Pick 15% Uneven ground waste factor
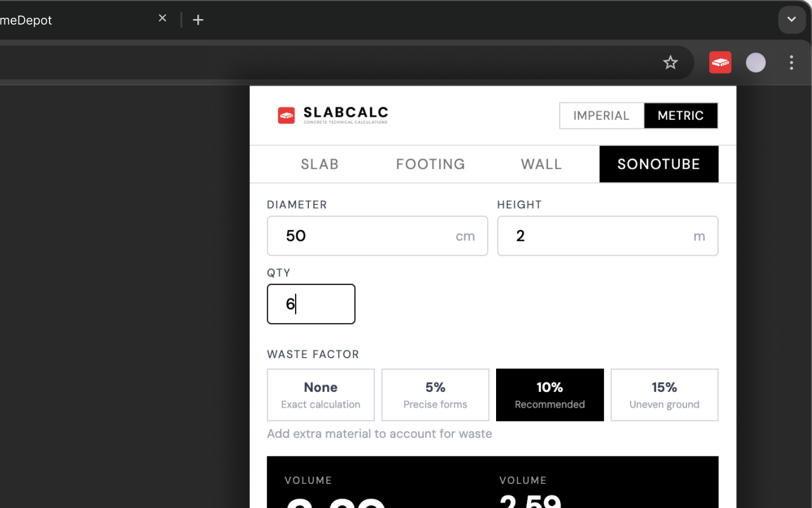Image resolution: width=812 pixels, height=508 pixels. click(664, 395)
